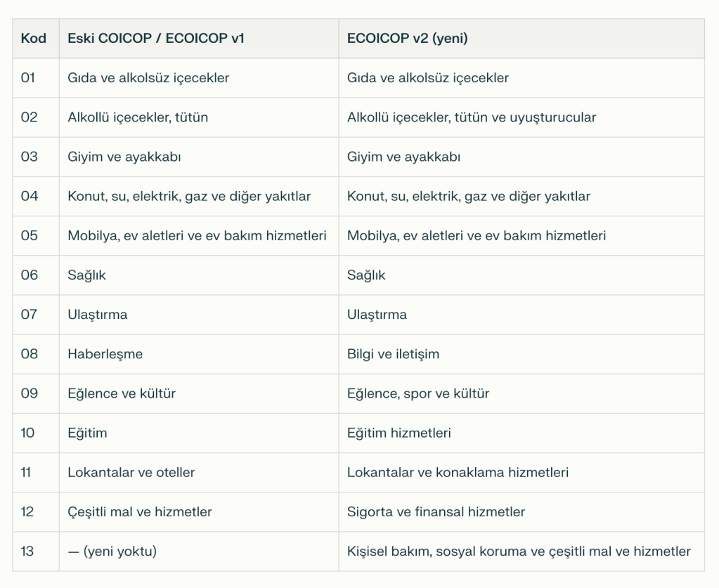This screenshot has width=719, height=588.
Task: Click the Çeşitli mal ve hizmetler cell
Action: coord(140,511)
